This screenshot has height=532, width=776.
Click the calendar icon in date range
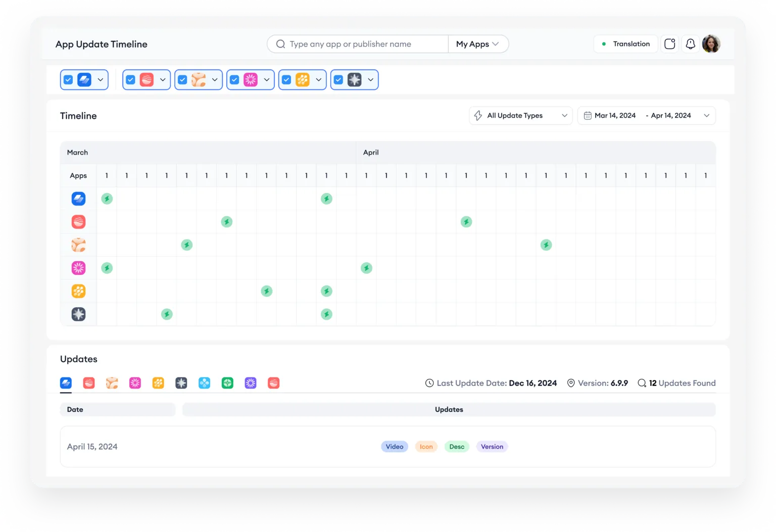(588, 116)
